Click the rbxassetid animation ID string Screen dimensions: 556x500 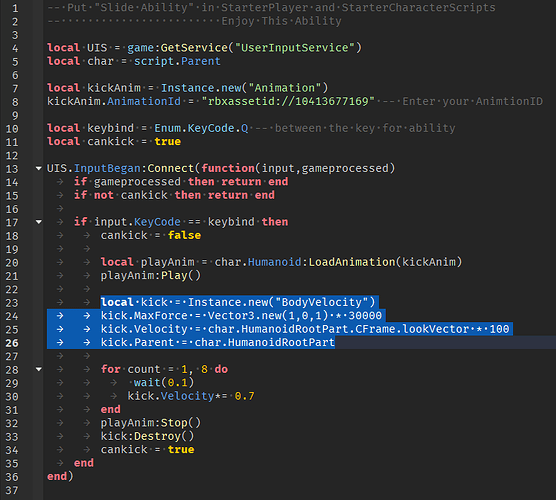point(288,101)
